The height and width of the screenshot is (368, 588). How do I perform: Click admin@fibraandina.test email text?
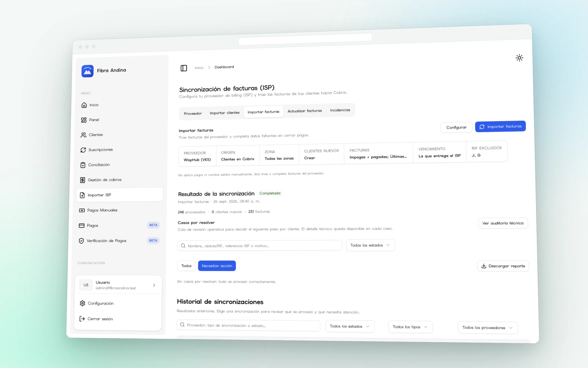(x=116, y=288)
